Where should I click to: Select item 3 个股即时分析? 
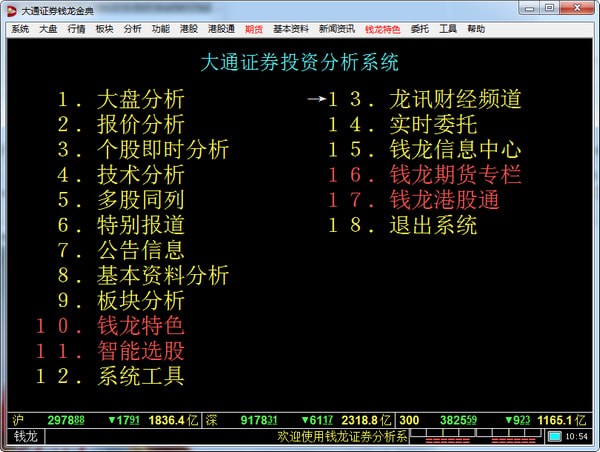143,150
